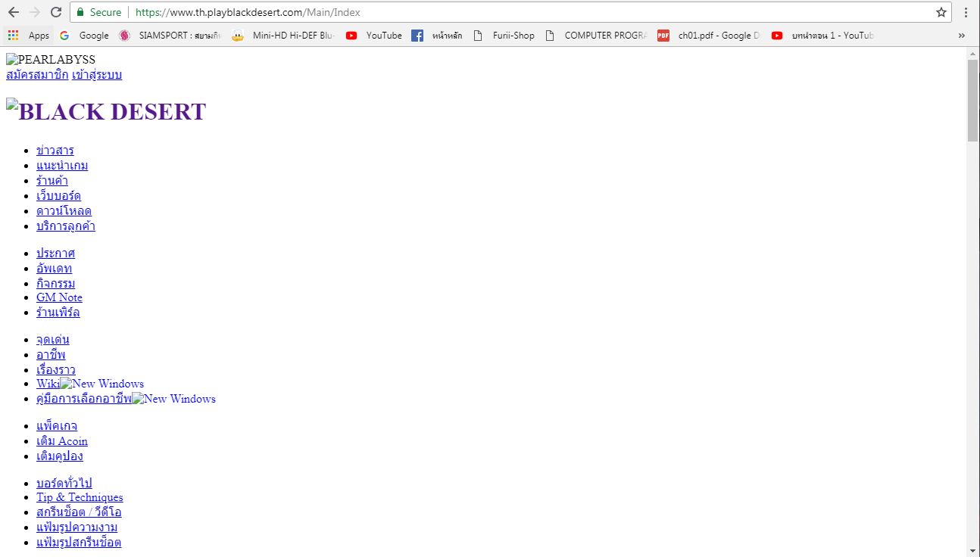This screenshot has width=980, height=557.
Task: Open the บทนำตอน 1 YouTube bookmark
Action: [x=822, y=36]
